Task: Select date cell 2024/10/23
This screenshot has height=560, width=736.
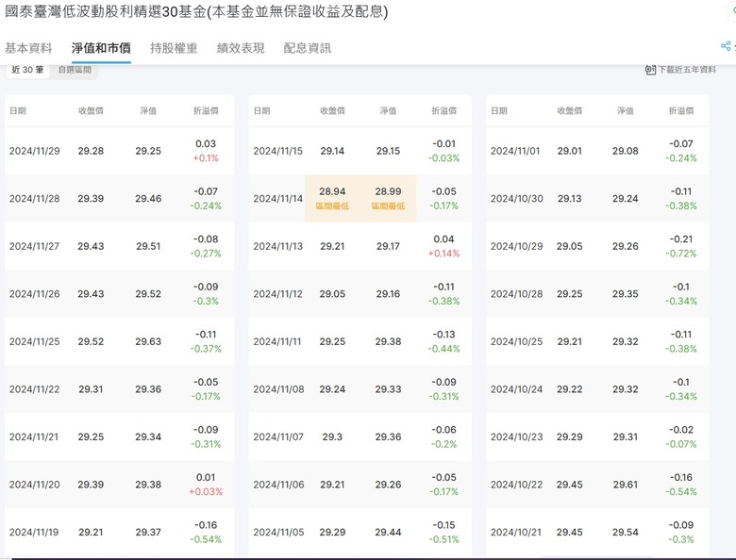Action: click(x=516, y=437)
